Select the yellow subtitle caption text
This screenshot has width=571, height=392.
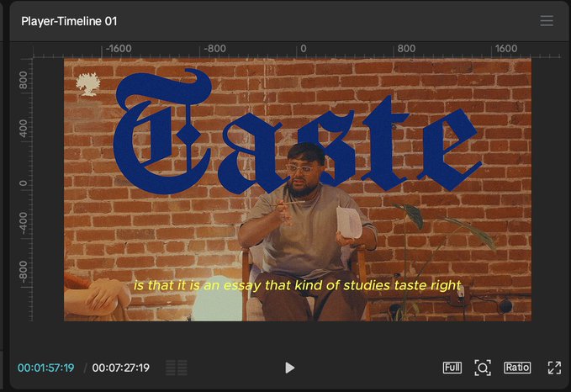coord(297,285)
